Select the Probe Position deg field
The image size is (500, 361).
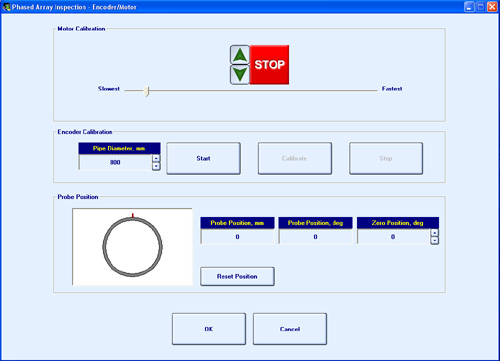coord(315,237)
